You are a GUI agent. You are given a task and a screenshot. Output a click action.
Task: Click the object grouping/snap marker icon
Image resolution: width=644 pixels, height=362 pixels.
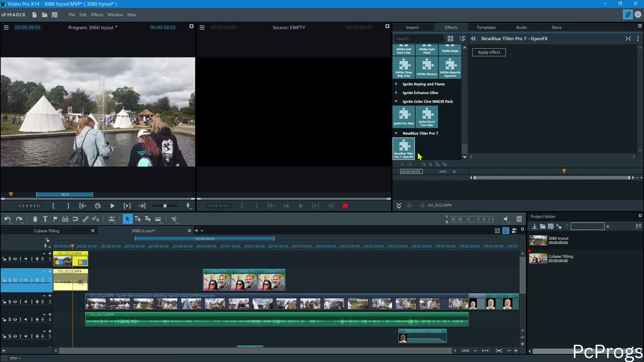65,219
